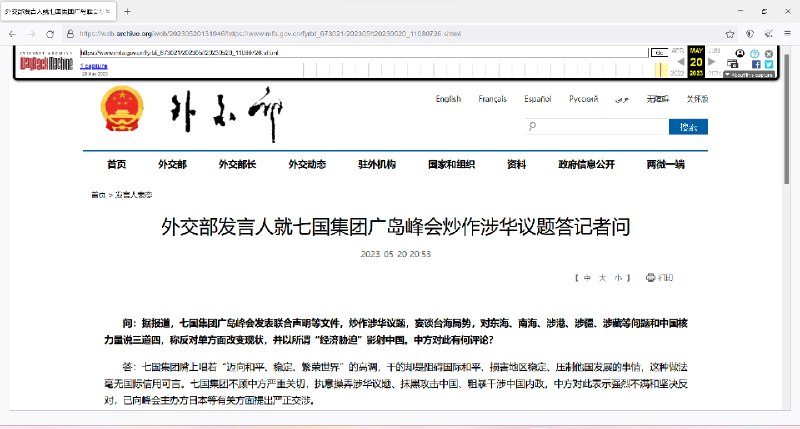Open the browser hamburger menu
The width and height of the screenshot is (800, 429).
coord(787,34)
